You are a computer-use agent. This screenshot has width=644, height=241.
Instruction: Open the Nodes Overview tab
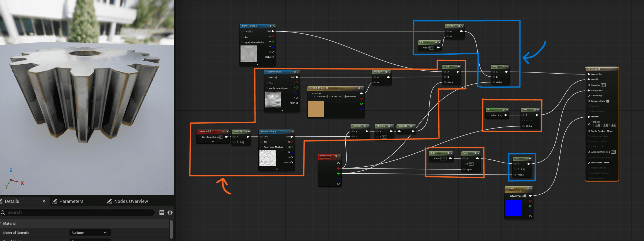131,201
